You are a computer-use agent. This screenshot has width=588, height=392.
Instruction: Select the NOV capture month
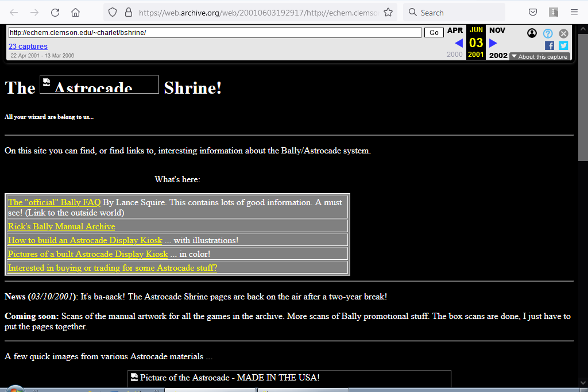pos(497,30)
